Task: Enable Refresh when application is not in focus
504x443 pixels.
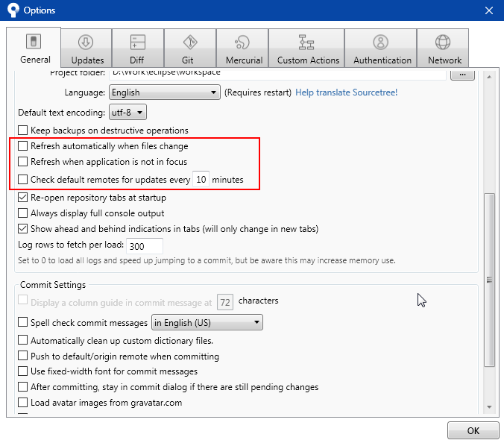Action: click(22, 161)
